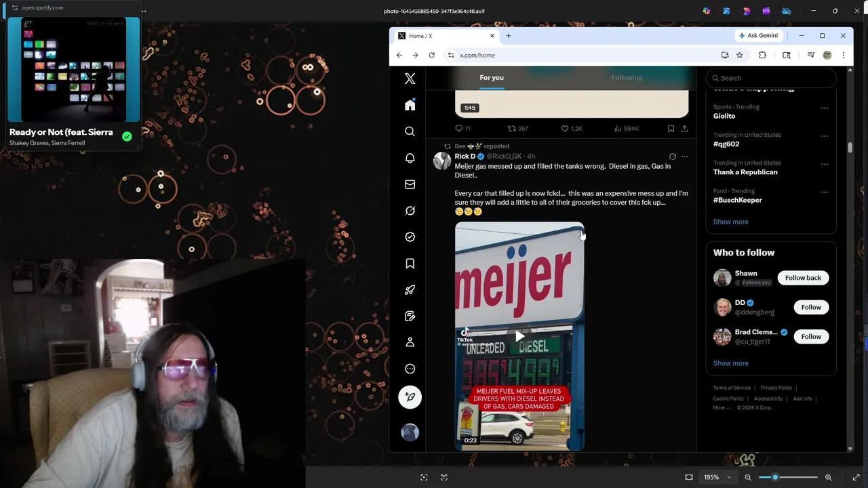Open the Chrome three-dot menu
Screen dimensions: 868x488
843,55
